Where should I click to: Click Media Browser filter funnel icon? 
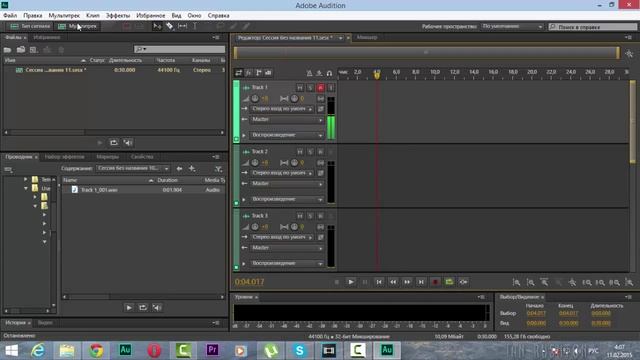tap(218, 169)
